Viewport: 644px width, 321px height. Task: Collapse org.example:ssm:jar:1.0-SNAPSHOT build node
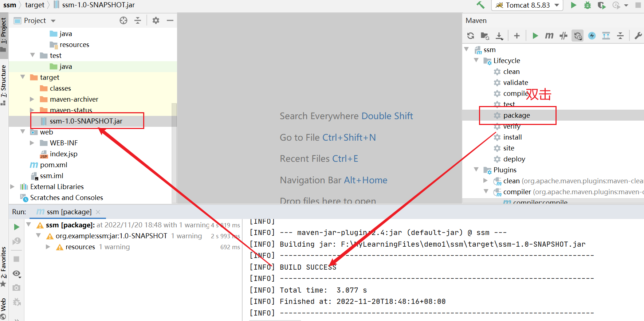(39, 235)
